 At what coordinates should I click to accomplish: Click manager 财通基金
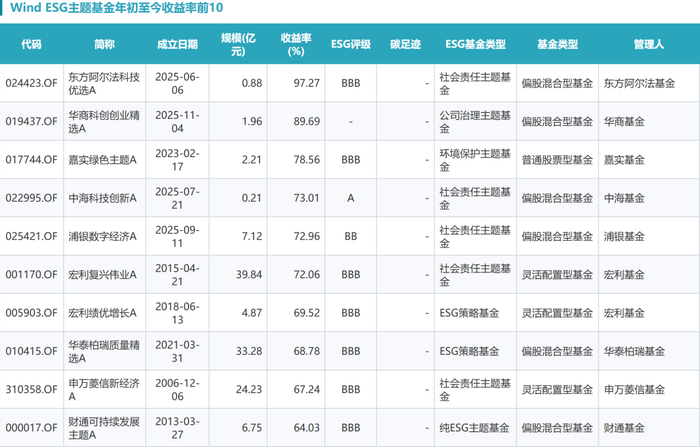click(x=624, y=428)
